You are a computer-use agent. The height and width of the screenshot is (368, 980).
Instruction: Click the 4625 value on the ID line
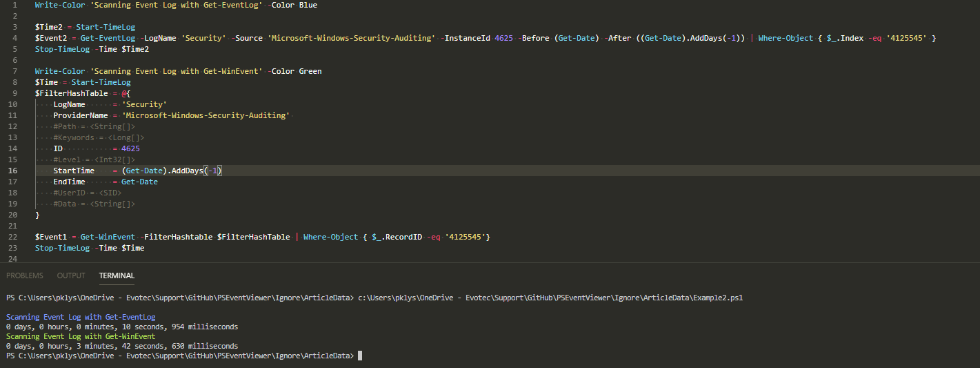pos(130,148)
